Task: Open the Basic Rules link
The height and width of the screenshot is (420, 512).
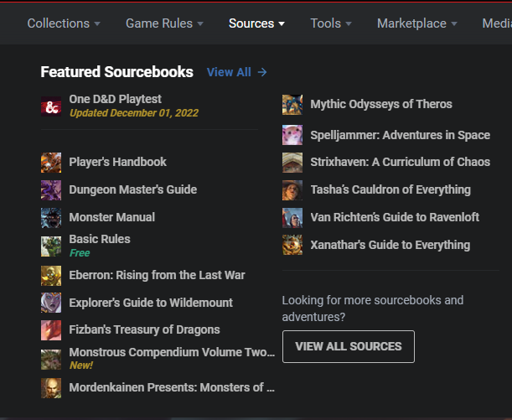Action: coord(100,239)
